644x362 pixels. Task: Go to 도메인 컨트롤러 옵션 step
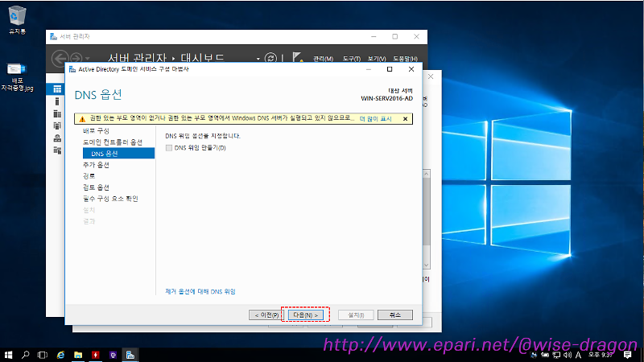click(113, 142)
